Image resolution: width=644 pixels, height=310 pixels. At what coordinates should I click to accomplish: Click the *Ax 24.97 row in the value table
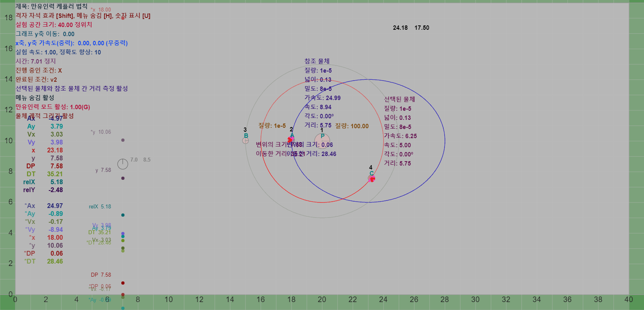44,206
